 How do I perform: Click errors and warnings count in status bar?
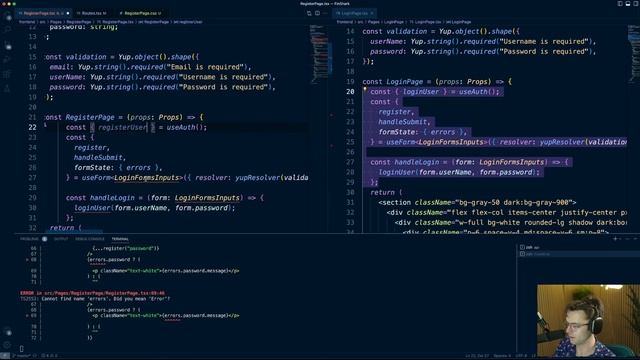coord(49,356)
